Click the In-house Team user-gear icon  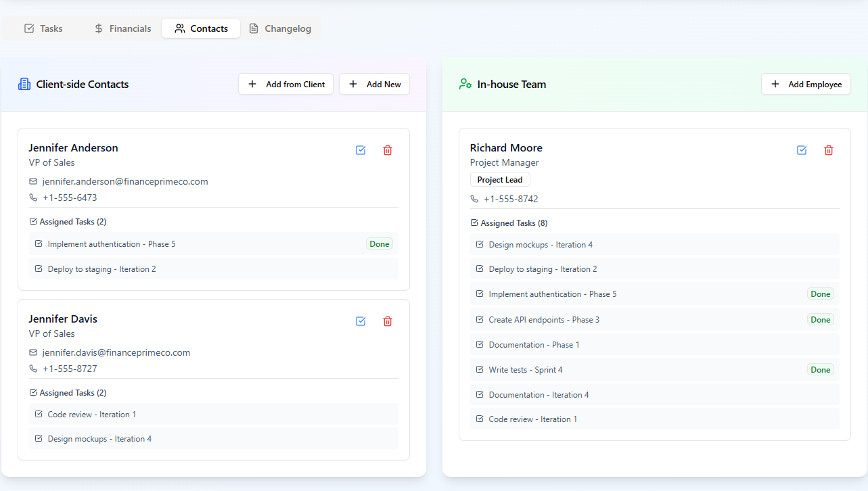click(x=465, y=85)
